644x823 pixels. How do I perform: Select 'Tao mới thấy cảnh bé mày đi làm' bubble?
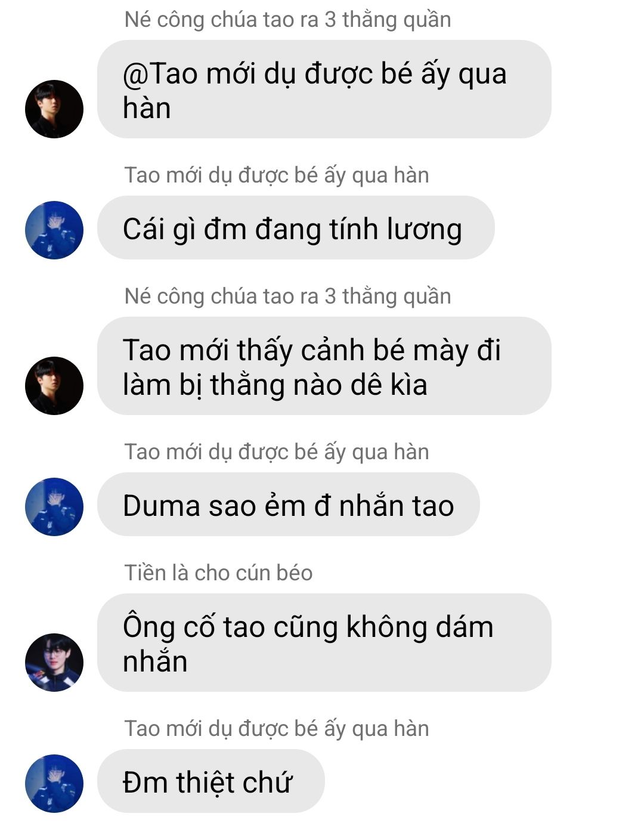(324, 366)
